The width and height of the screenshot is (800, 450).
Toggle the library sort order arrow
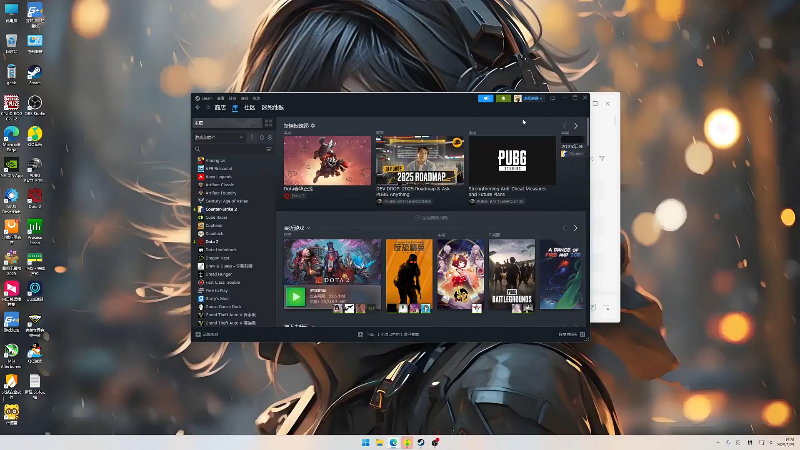point(252,137)
